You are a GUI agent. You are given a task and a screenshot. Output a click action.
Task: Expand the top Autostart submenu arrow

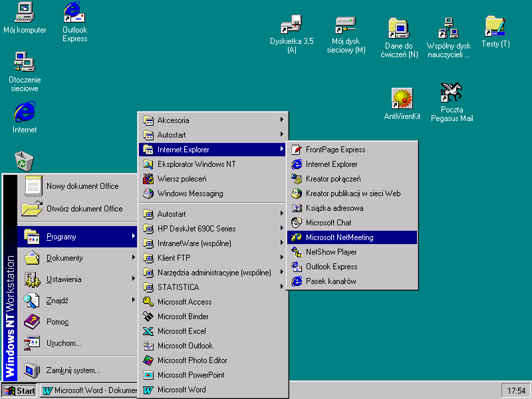click(x=281, y=134)
